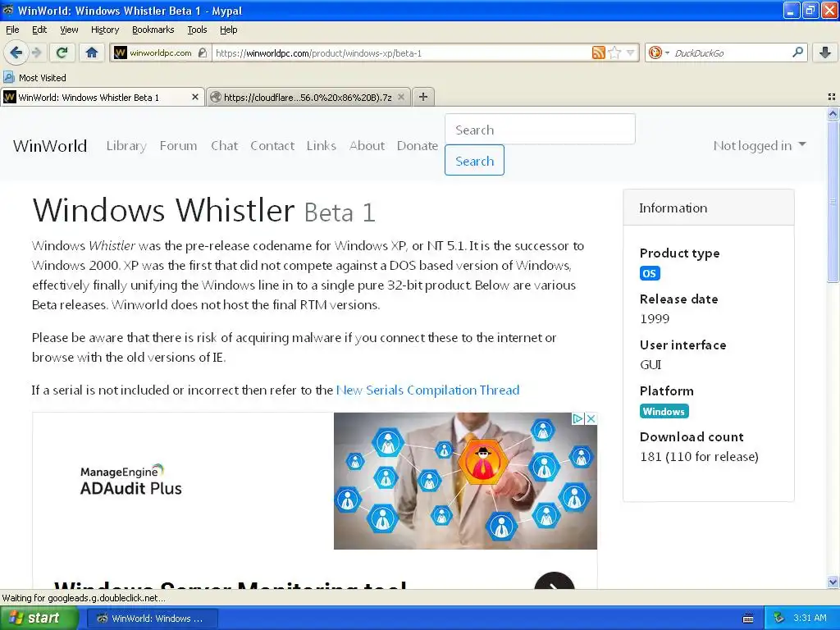Click the magnifier icon in the DuckDuckGo box
Image resolution: width=840 pixels, height=630 pixels.
[797, 52]
